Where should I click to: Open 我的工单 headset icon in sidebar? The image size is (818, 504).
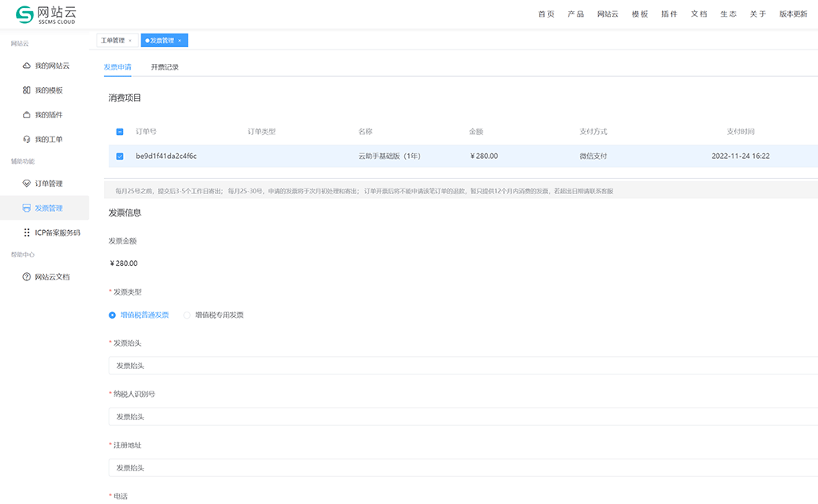tap(26, 140)
